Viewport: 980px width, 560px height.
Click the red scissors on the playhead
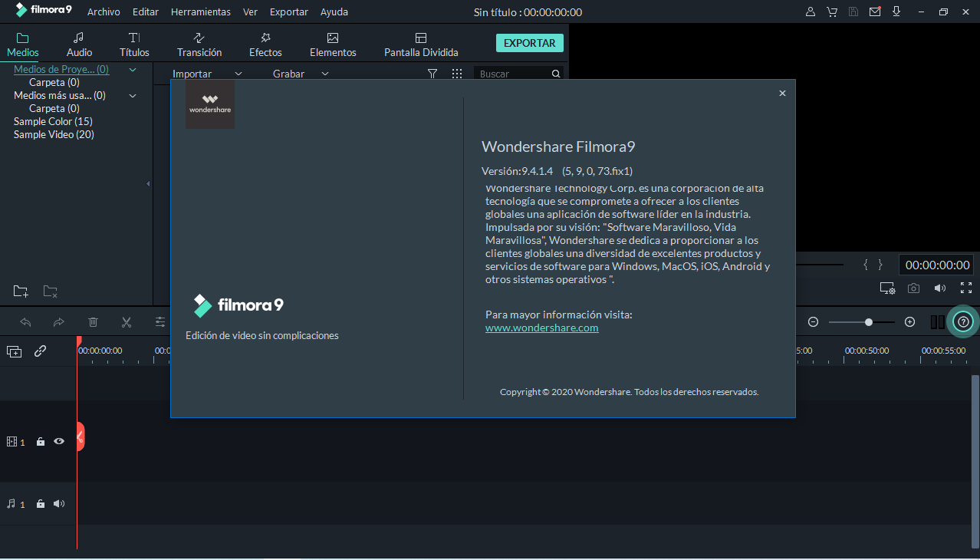(80, 437)
